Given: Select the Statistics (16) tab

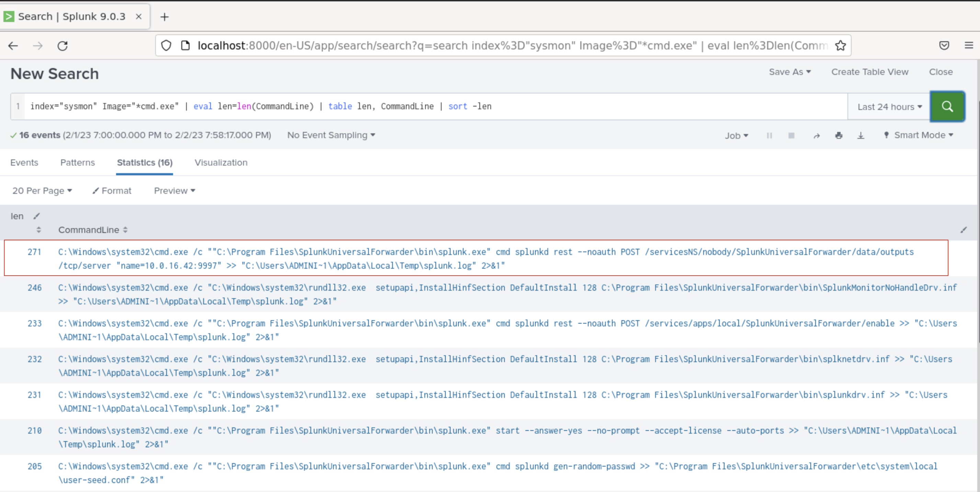Looking at the screenshot, I should coord(145,163).
